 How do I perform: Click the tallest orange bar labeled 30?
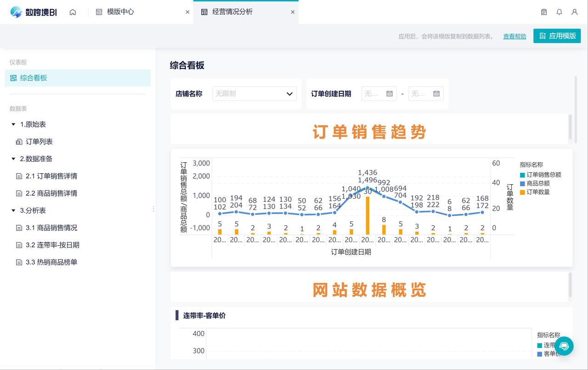[x=367, y=216]
